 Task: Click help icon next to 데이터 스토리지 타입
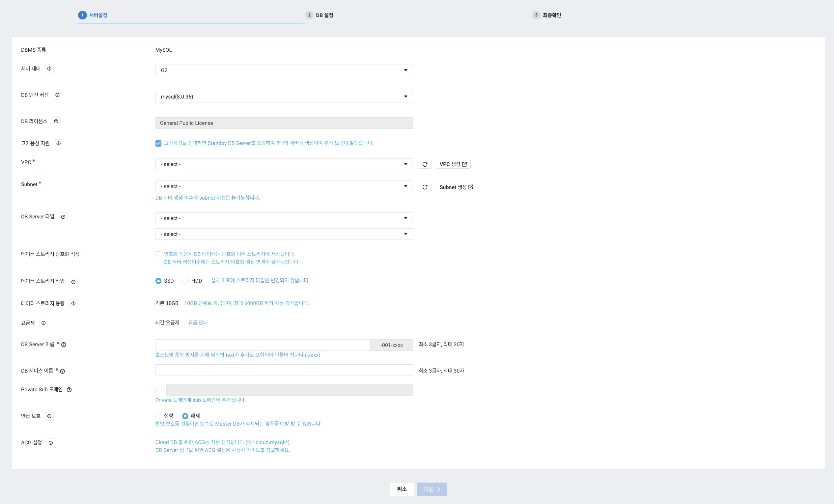tap(73, 282)
